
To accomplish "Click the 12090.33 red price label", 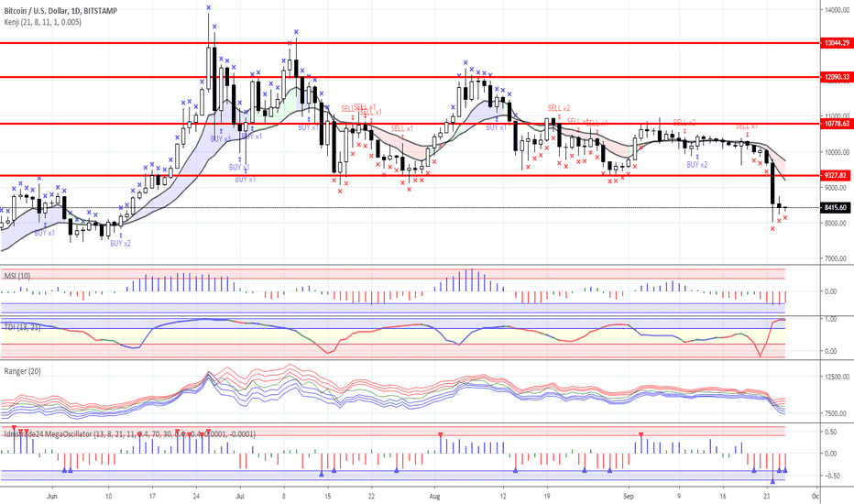I will tap(837, 77).
